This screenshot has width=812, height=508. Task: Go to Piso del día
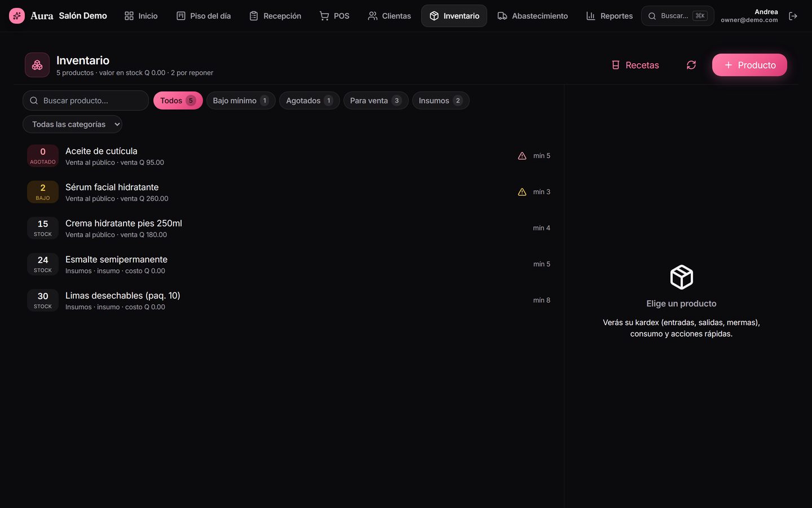(204, 16)
